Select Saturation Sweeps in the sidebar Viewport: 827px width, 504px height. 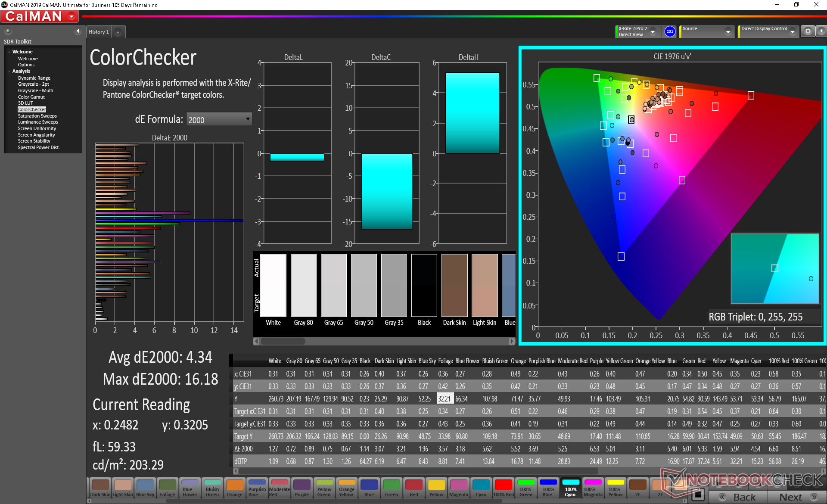pyautogui.click(x=37, y=116)
